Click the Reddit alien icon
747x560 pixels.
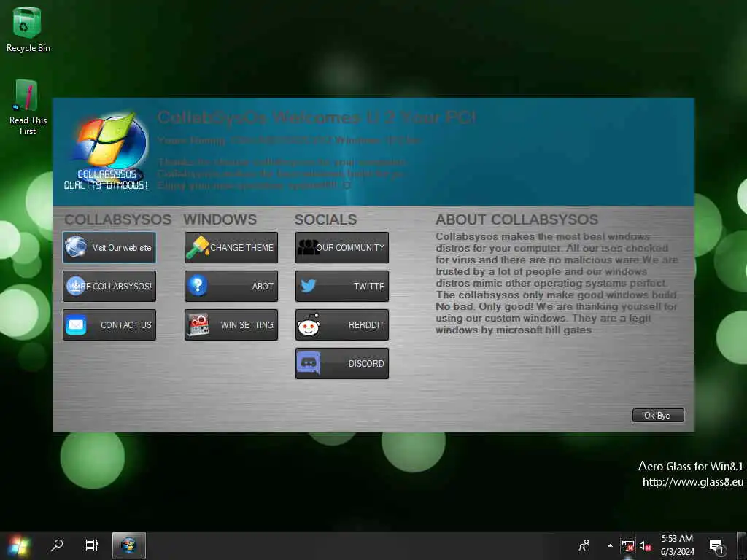(x=309, y=325)
